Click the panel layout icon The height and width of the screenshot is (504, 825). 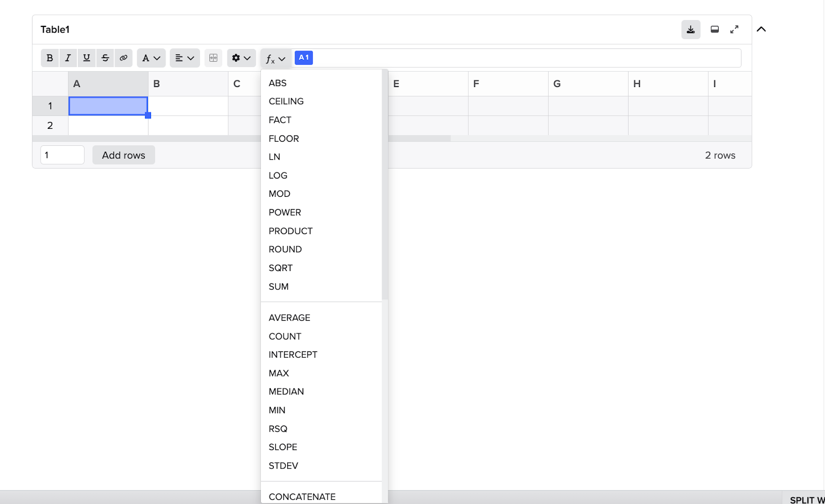pyautogui.click(x=715, y=30)
